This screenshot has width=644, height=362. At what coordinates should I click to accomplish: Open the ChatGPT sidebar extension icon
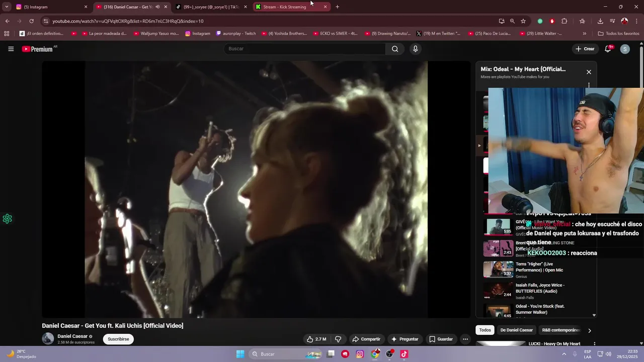[x=7, y=219]
